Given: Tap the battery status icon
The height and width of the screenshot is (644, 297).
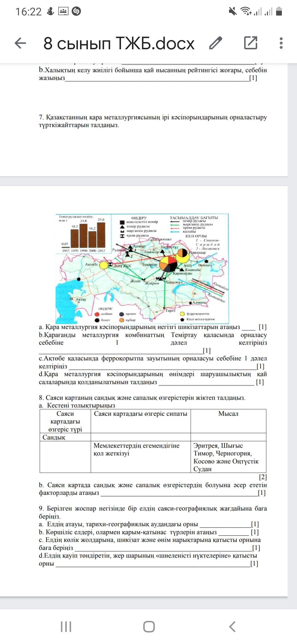Looking at the screenshot, I should click(x=279, y=11).
